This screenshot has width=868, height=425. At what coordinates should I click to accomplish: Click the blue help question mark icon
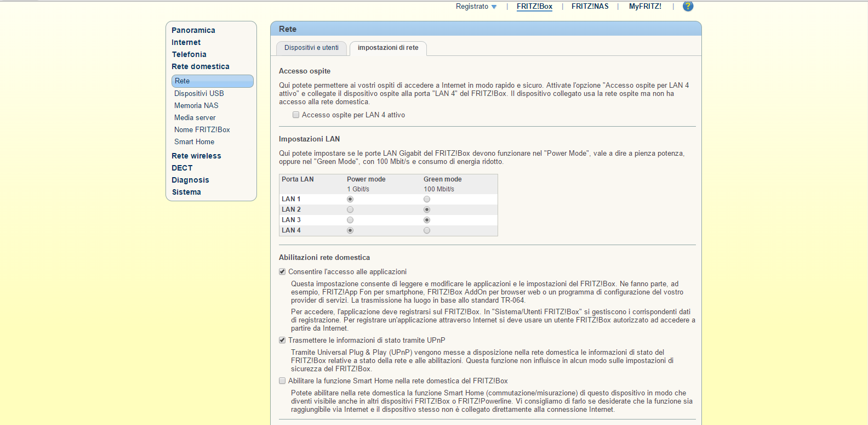(x=688, y=6)
